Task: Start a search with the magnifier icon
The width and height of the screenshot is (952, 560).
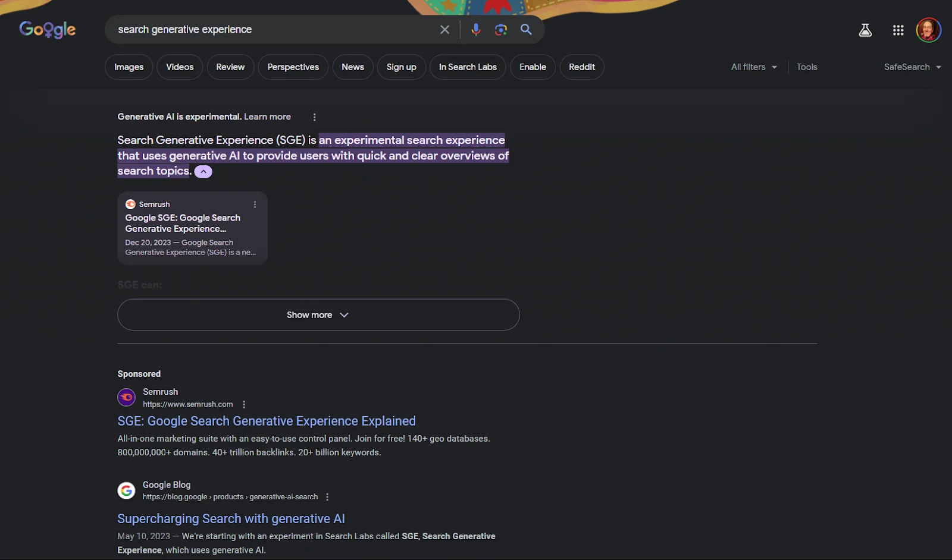Action: click(x=525, y=29)
